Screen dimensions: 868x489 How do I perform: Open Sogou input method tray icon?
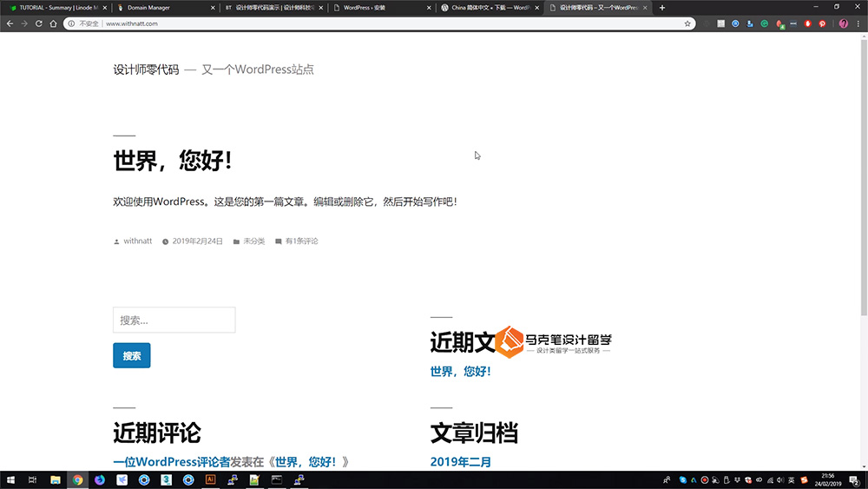(804, 480)
